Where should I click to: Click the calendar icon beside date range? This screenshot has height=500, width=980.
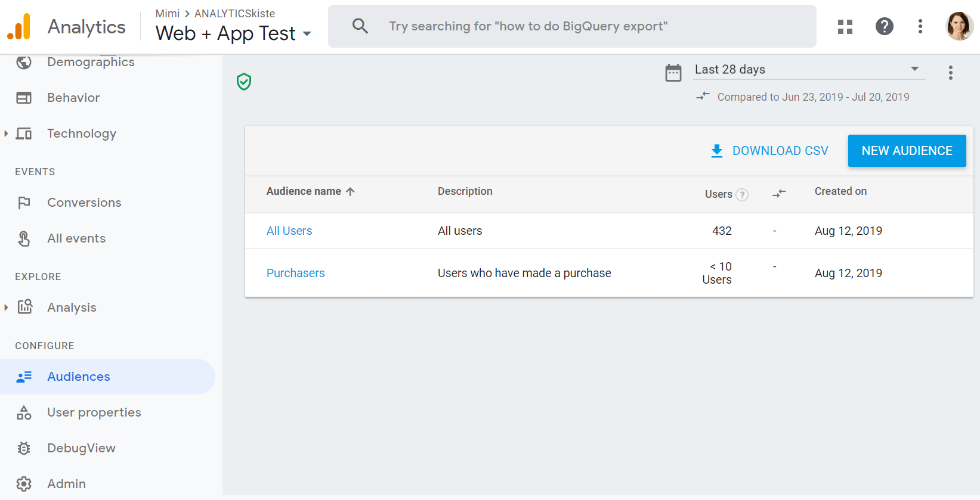coord(673,73)
